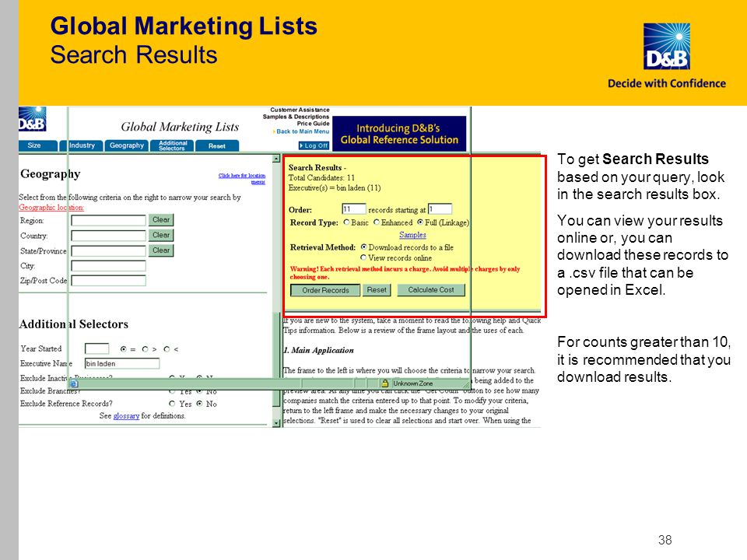Screen dimensions: 747x560
Task: Click the Global Reference Solution banner
Action: 399,134
